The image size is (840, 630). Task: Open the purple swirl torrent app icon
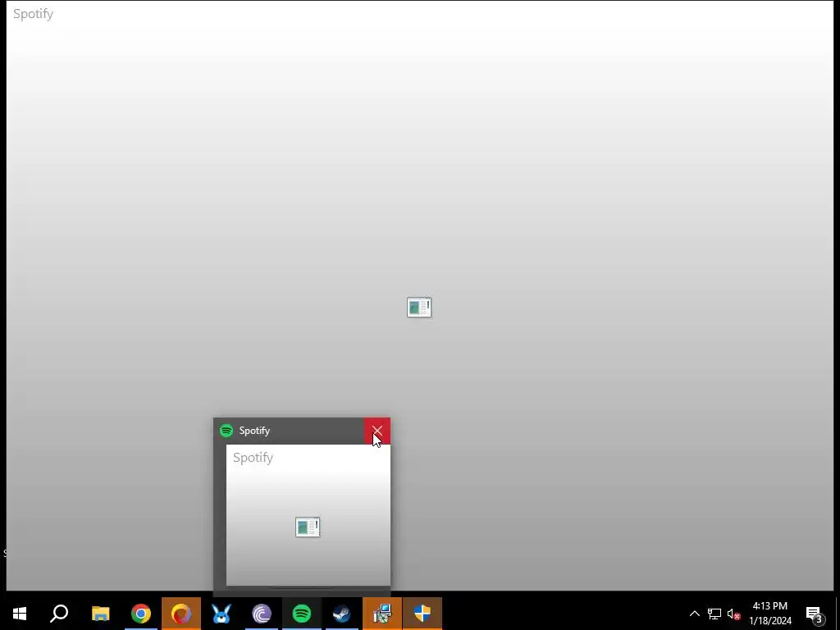click(x=262, y=614)
